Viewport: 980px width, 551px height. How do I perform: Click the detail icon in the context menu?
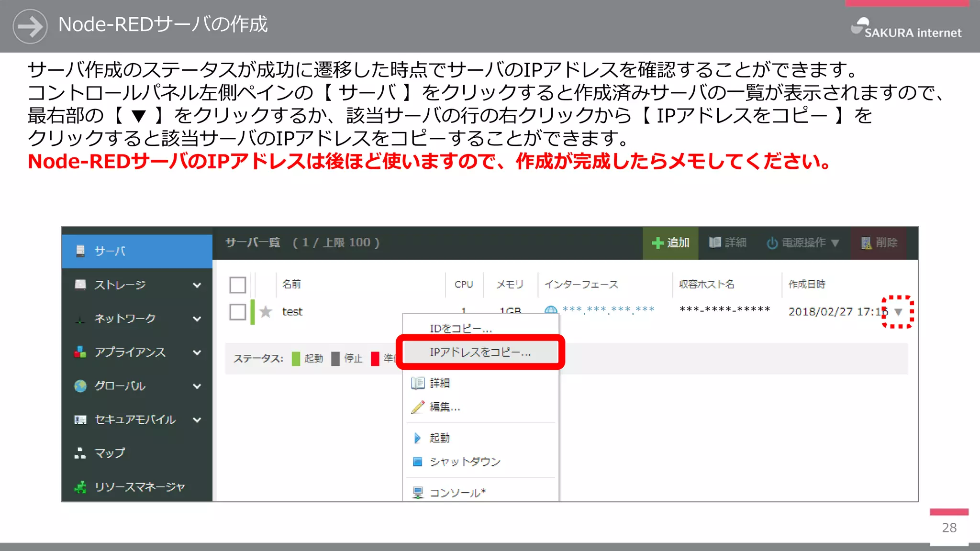(418, 383)
